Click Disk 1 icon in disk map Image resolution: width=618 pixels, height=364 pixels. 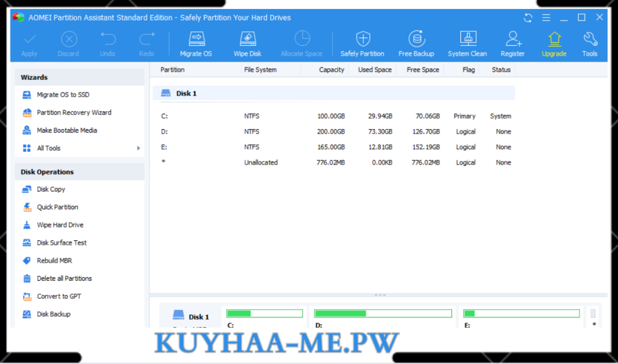(179, 315)
